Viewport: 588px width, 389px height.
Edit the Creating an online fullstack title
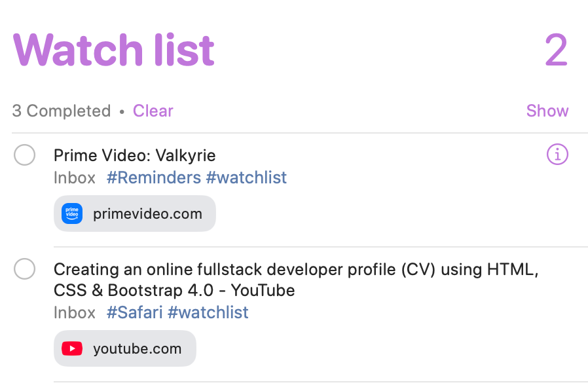296,280
